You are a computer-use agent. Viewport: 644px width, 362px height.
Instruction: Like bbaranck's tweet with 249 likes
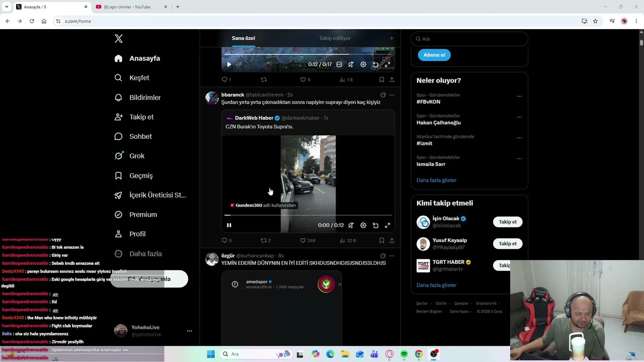(307, 240)
